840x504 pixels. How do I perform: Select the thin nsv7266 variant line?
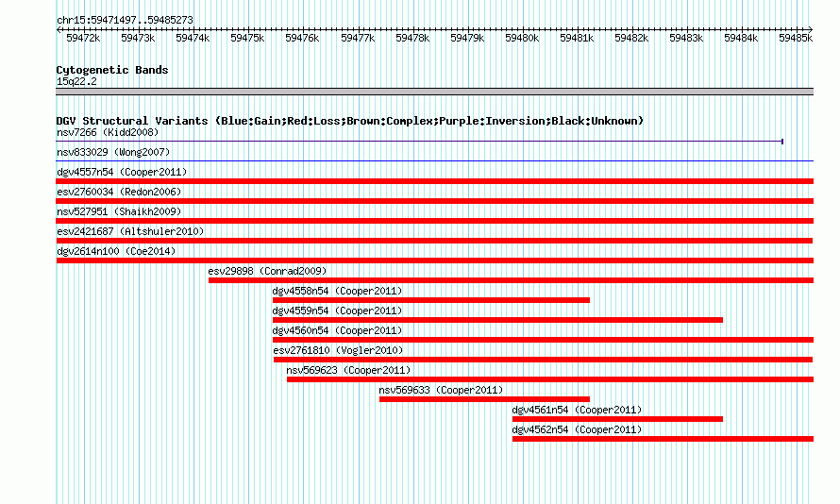pos(419,142)
